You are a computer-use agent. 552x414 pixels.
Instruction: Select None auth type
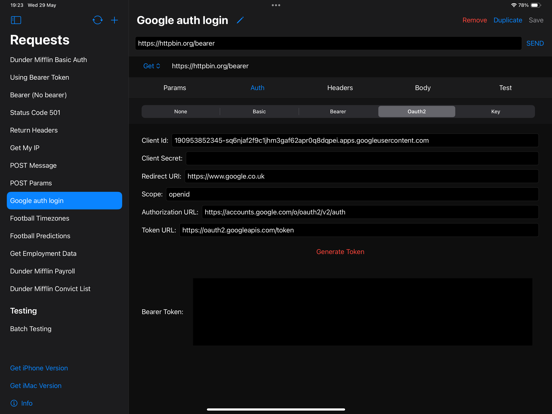click(181, 112)
